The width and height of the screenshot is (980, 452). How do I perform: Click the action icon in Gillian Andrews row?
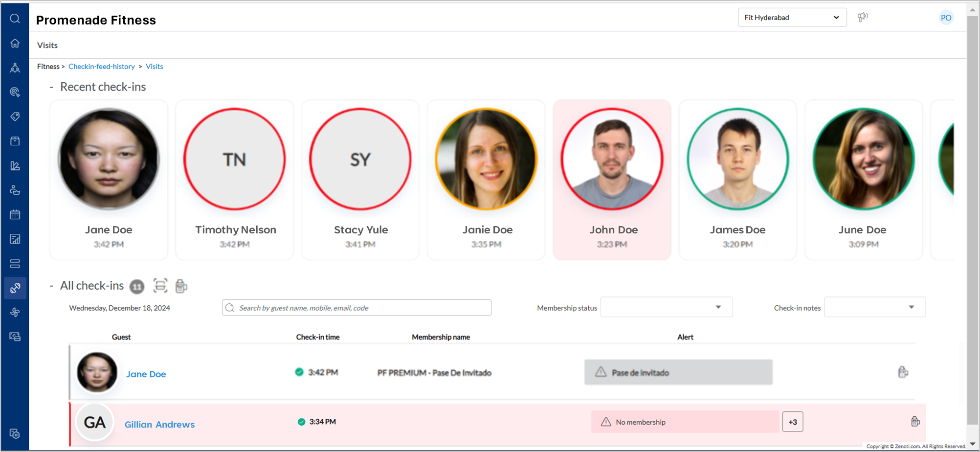pos(915,421)
